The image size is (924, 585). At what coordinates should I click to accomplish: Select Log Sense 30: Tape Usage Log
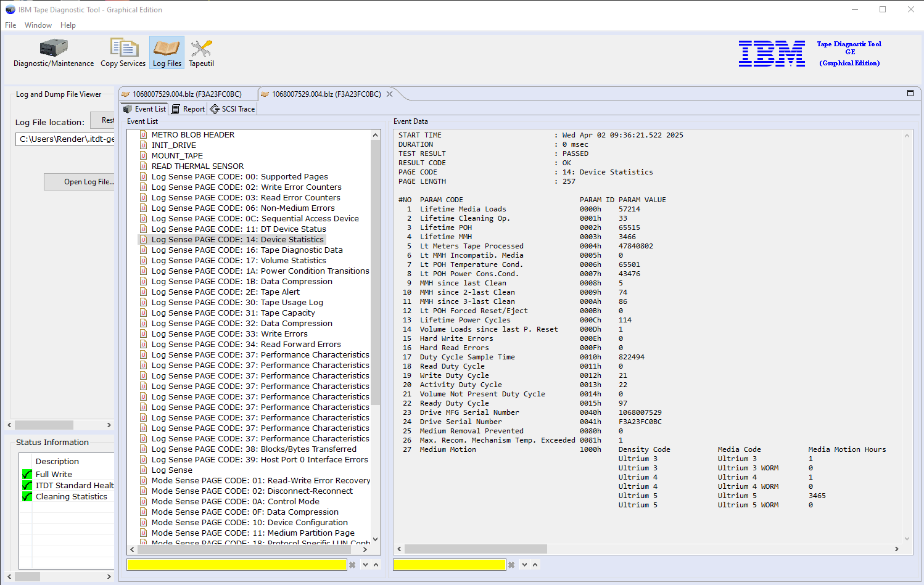[x=237, y=302]
